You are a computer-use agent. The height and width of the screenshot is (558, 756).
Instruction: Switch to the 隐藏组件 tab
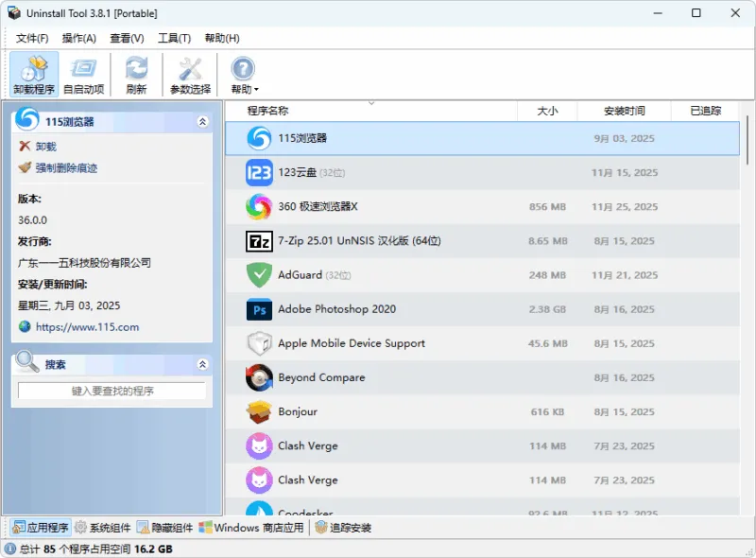pos(164,528)
